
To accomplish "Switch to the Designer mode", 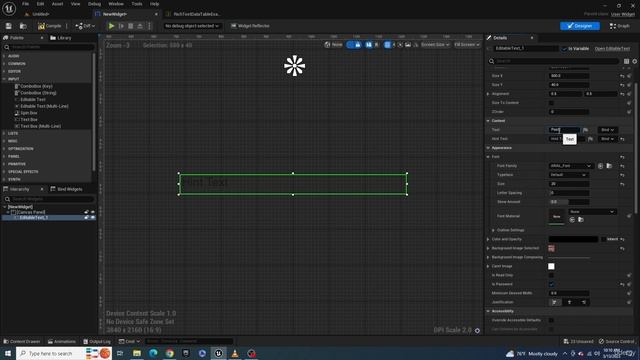I will coord(580,26).
